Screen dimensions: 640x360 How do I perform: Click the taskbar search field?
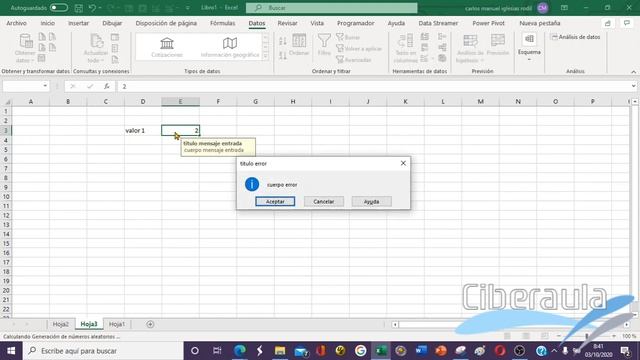103,351
